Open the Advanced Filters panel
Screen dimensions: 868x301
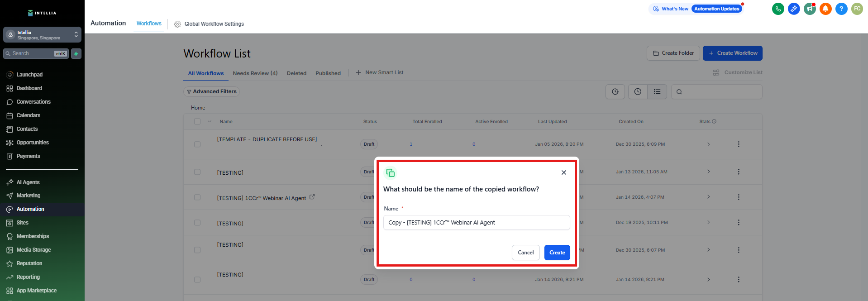pyautogui.click(x=211, y=91)
